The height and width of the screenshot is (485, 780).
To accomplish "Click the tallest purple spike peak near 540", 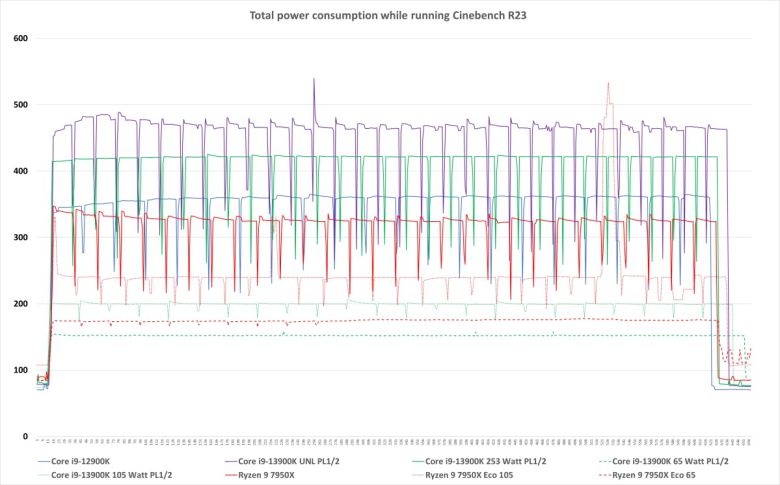I will point(314,79).
